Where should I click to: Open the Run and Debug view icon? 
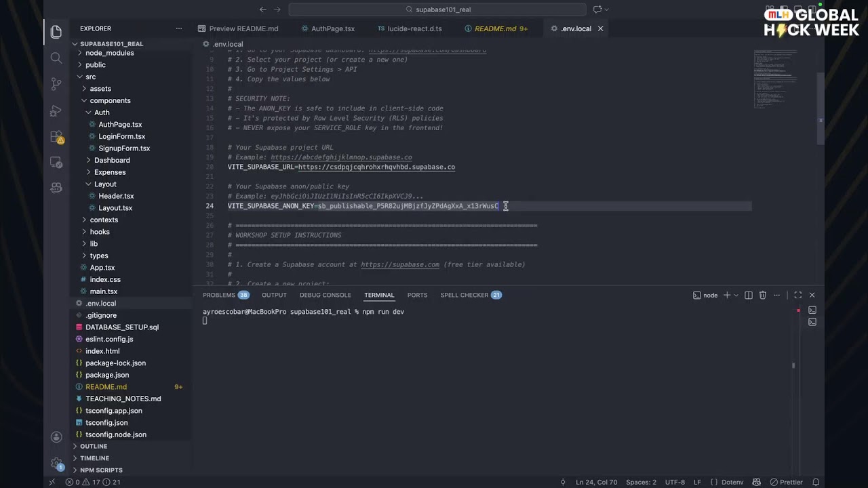(56, 110)
